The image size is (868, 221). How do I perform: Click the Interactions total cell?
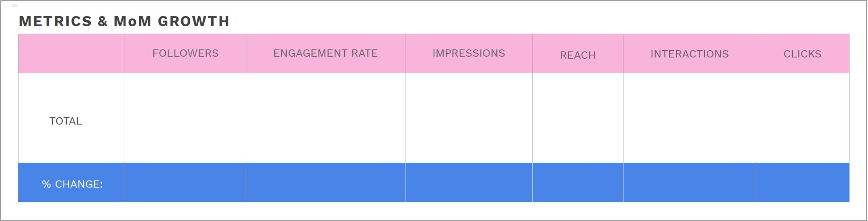point(689,118)
